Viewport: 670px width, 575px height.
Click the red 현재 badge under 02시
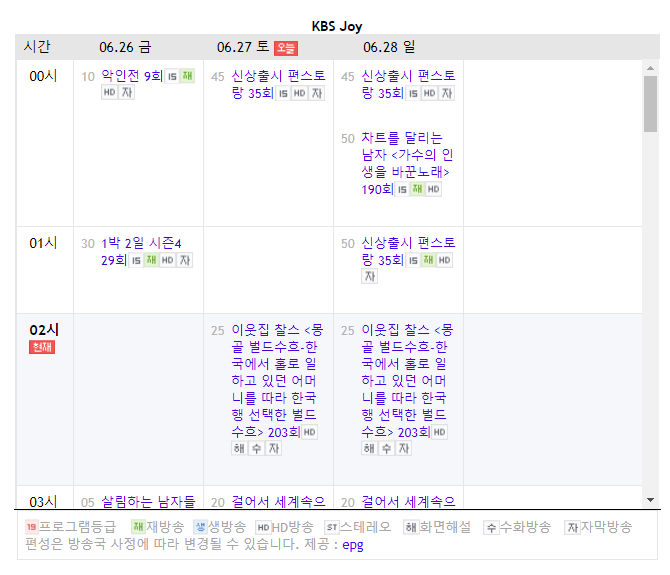(x=42, y=347)
